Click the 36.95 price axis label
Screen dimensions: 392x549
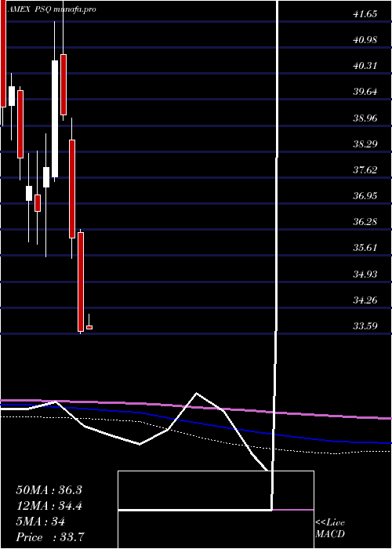click(365, 196)
